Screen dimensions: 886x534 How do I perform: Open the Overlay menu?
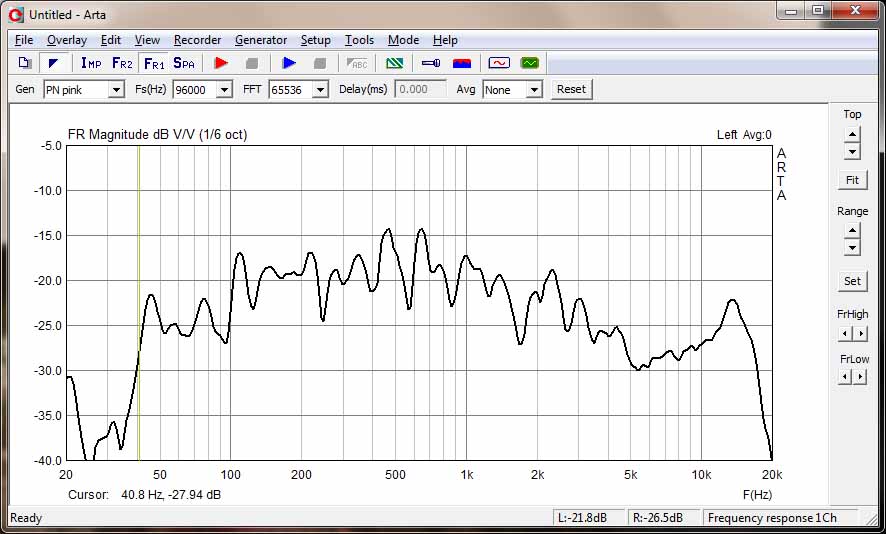67,40
